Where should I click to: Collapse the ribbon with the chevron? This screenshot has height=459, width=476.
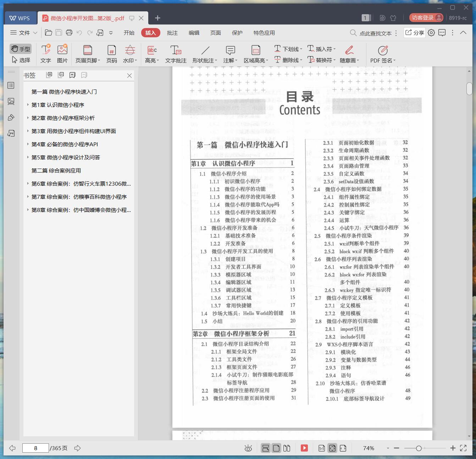tap(463, 33)
